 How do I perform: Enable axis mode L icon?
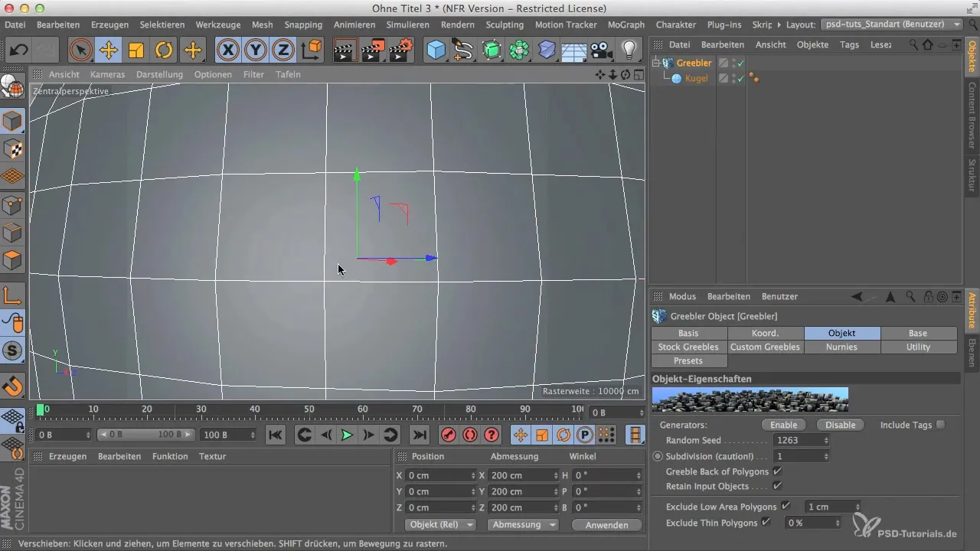coord(13,295)
